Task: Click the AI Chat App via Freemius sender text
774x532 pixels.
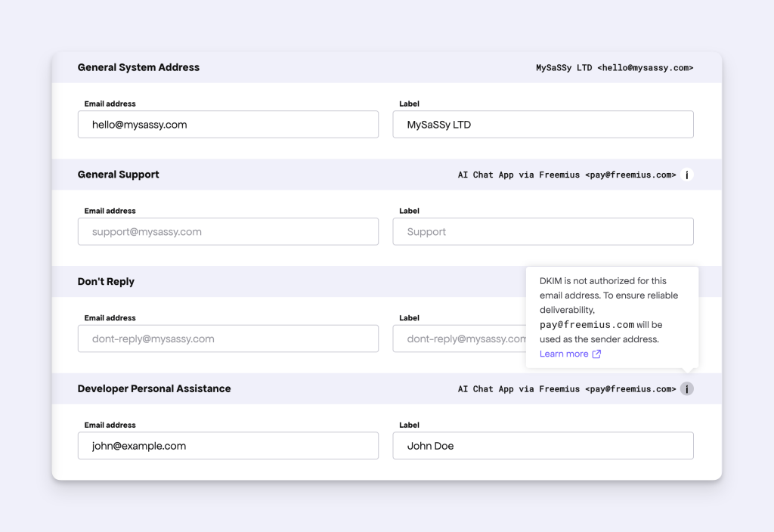Action: (x=565, y=175)
